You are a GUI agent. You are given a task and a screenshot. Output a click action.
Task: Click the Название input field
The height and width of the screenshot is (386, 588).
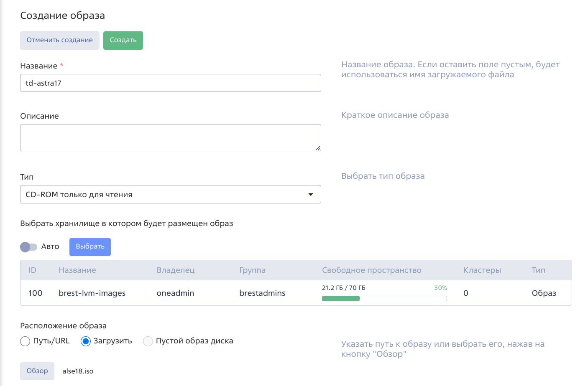pyautogui.click(x=170, y=83)
